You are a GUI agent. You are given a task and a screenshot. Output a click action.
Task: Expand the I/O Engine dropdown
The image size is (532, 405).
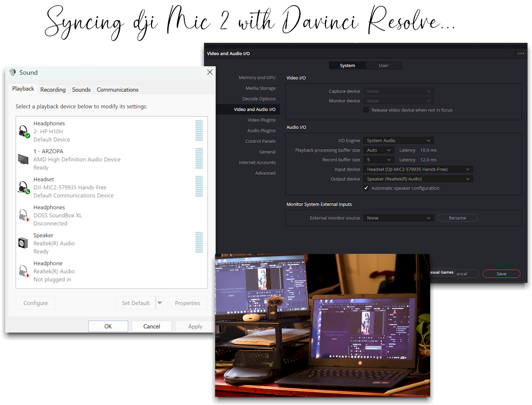399,140
